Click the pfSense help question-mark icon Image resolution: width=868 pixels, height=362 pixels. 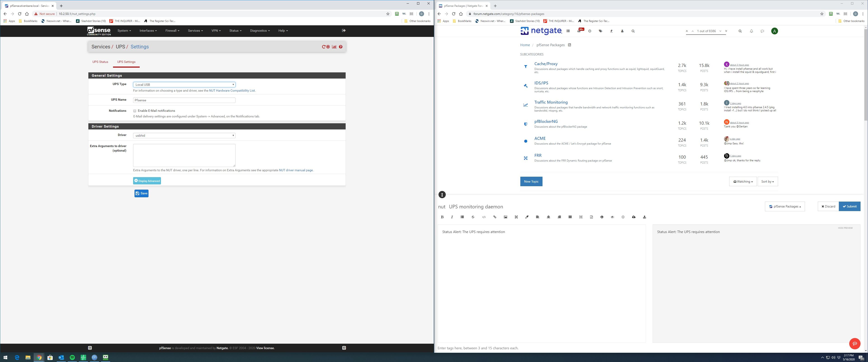[341, 47]
